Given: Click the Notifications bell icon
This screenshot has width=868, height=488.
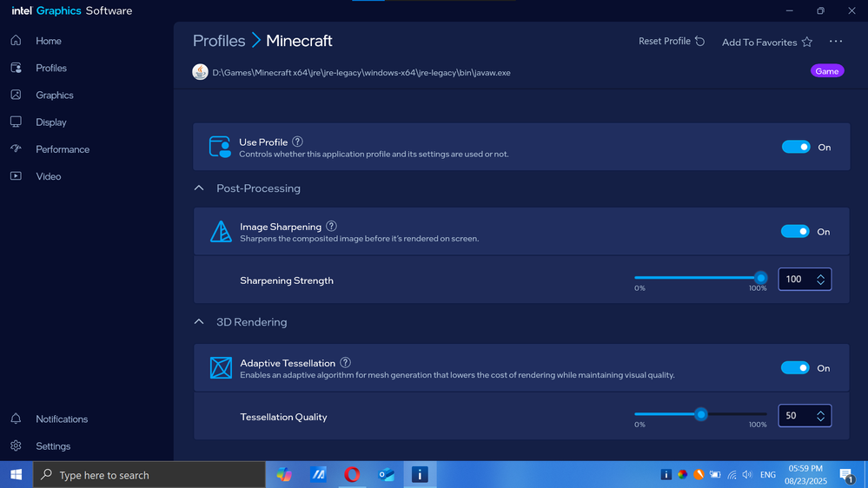Looking at the screenshot, I should (x=16, y=419).
